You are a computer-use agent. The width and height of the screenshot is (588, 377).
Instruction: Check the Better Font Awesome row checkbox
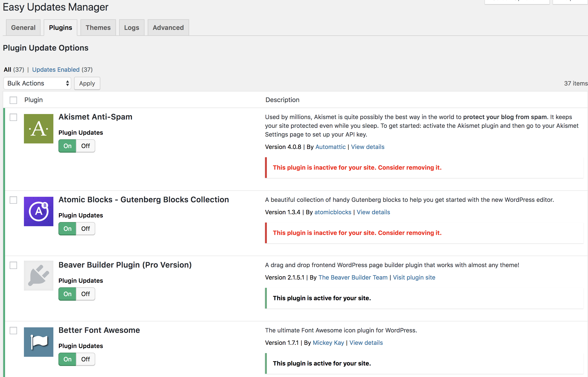pyautogui.click(x=13, y=331)
